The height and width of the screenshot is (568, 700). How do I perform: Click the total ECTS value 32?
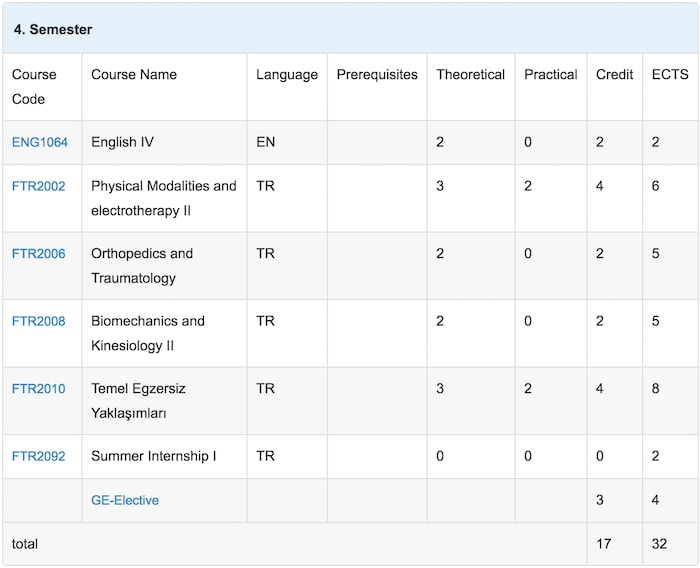659,544
